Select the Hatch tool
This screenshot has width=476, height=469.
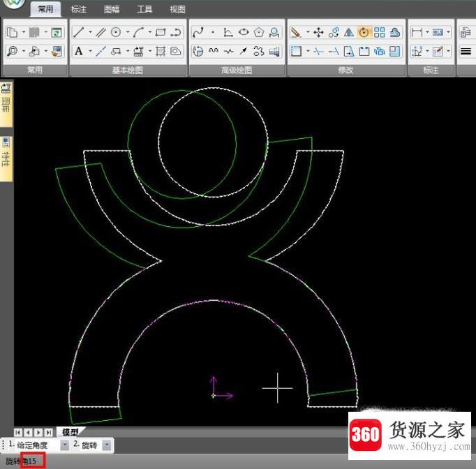pos(161,51)
